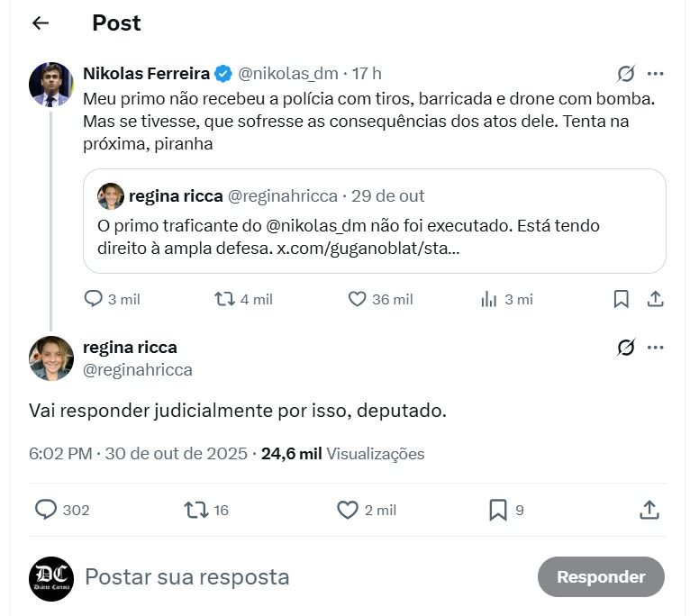Bookmark Nikolas Ferreira's post
690x616 pixels.
(x=621, y=299)
